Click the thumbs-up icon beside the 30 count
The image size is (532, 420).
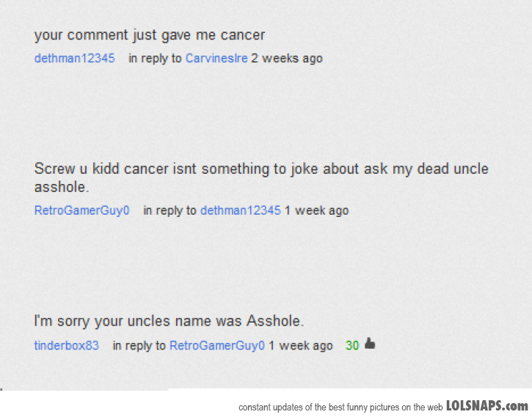370,344
